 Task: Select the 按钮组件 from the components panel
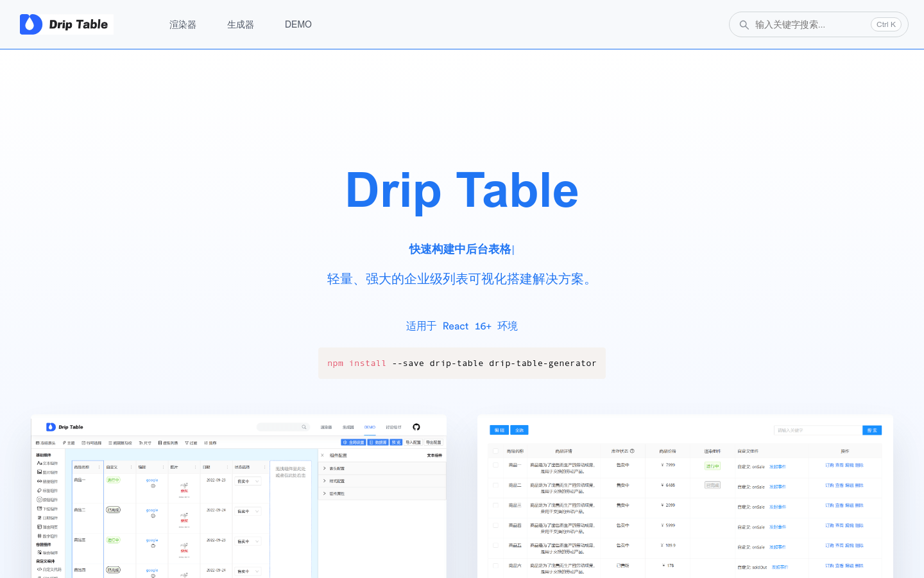pyautogui.click(x=48, y=499)
